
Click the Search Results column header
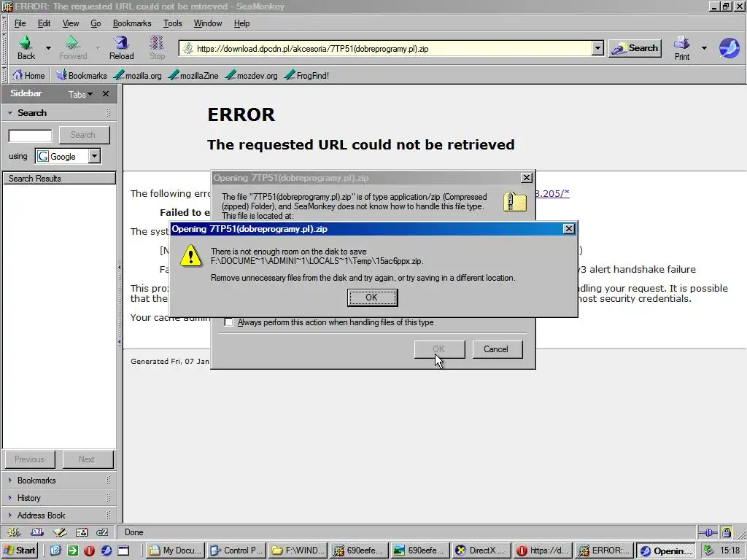click(x=59, y=178)
